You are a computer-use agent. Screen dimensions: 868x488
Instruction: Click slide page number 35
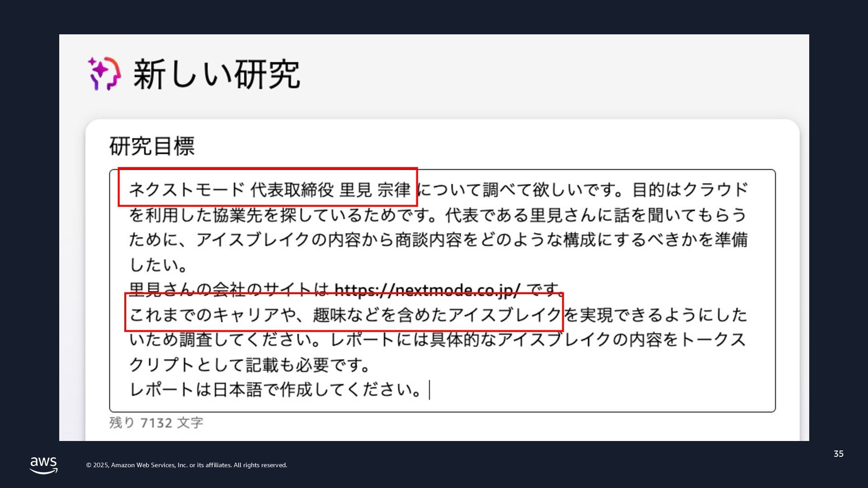tap(838, 454)
